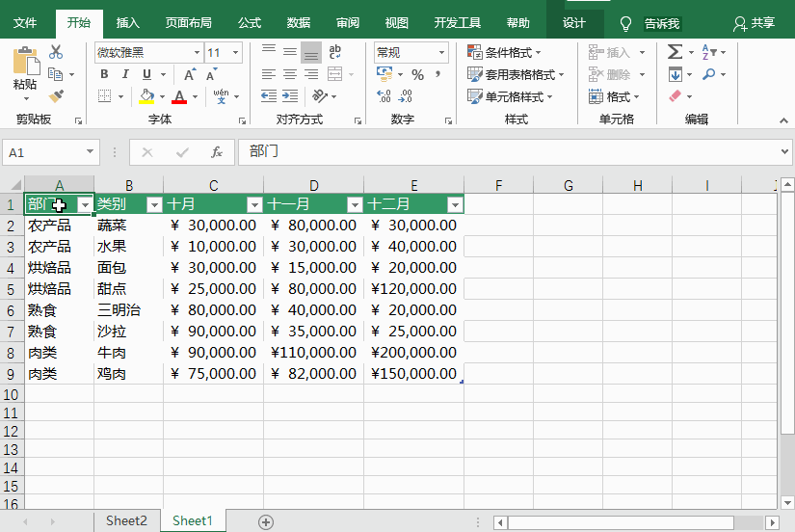Expand the Name Box dropdown

point(90,151)
